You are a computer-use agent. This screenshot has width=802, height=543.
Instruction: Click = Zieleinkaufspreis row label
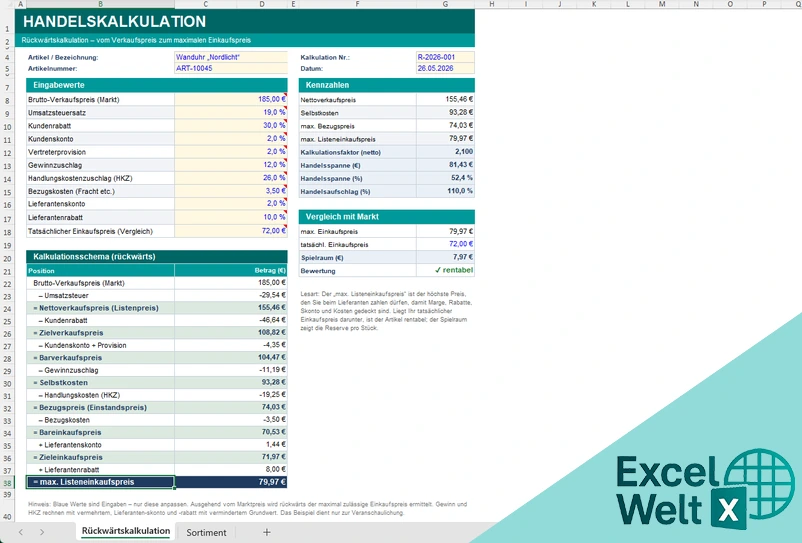[x=101, y=457]
